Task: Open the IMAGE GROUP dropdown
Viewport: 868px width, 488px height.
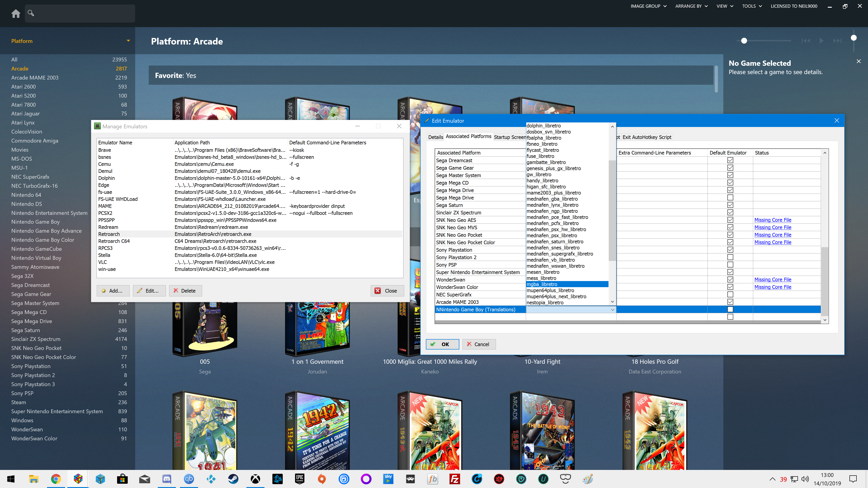Action: 648,6
